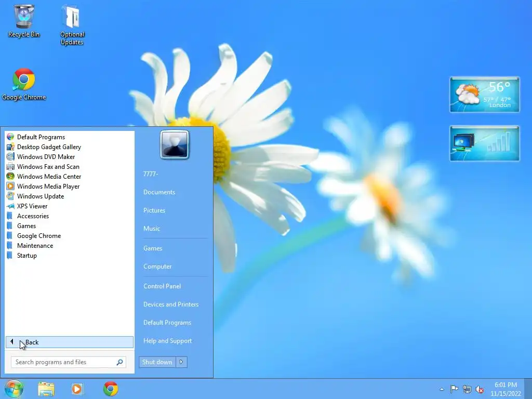The height and width of the screenshot is (399, 532).
Task: Open Pictures from the Start menu
Action: pos(154,210)
